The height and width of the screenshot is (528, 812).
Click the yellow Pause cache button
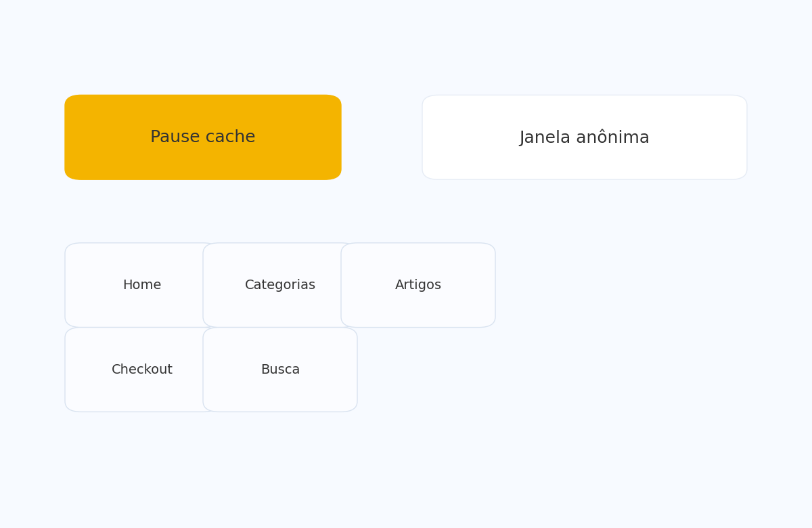tap(203, 137)
